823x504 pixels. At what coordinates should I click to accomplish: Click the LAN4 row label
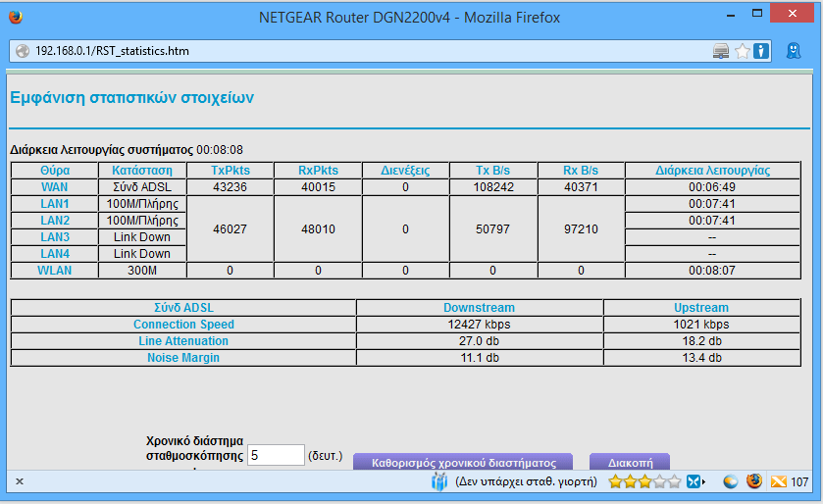click(x=55, y=254)
